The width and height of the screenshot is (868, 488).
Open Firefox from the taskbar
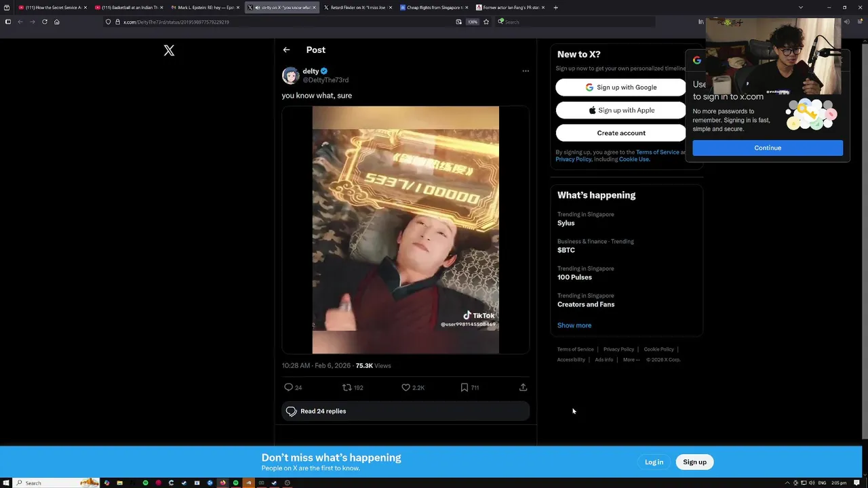pos(222,483)
